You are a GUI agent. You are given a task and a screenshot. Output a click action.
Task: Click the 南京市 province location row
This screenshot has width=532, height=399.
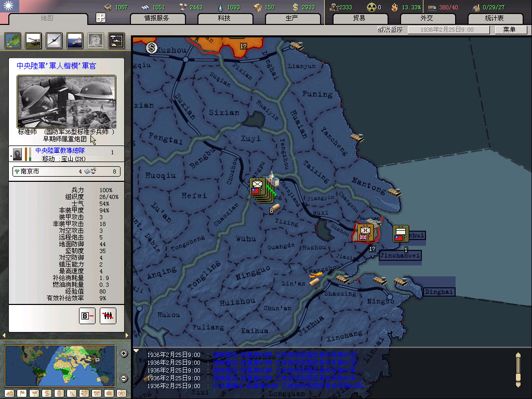(x=66, y=171)
